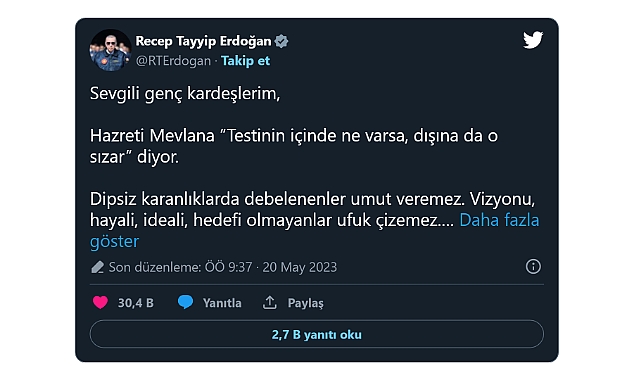Click the blue reply speech bubble icon
This screenshot has height=380, width=641.
pyautogui.click(x=186, y=302)
